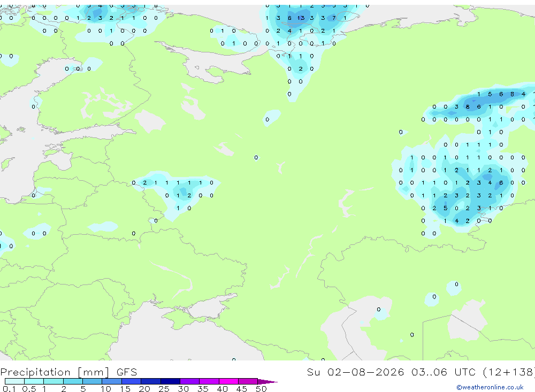
Task: Click the legend arrow tip above 50 mm
Action: (x=267, y=382)
